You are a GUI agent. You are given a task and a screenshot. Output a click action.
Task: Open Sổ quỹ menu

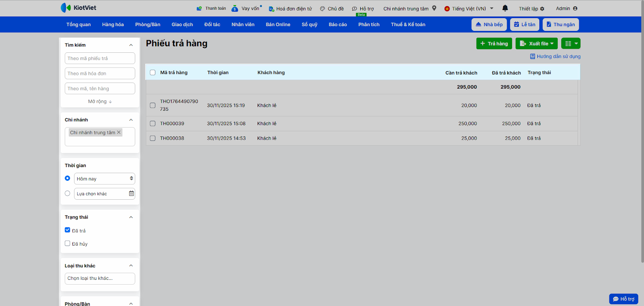click(310, 25)
